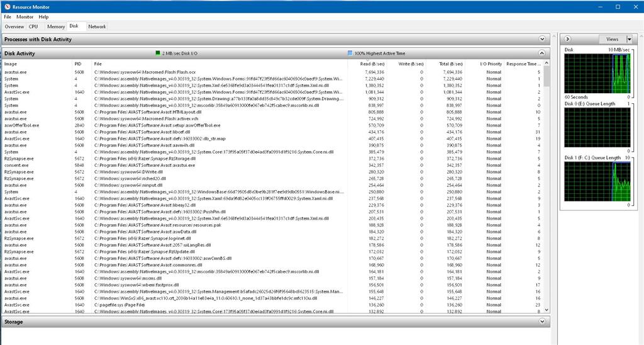Viewport: 644px width, 345px height.
Task: Select the RzSynapse.exe DWrite.dll row
Action: 272,172
